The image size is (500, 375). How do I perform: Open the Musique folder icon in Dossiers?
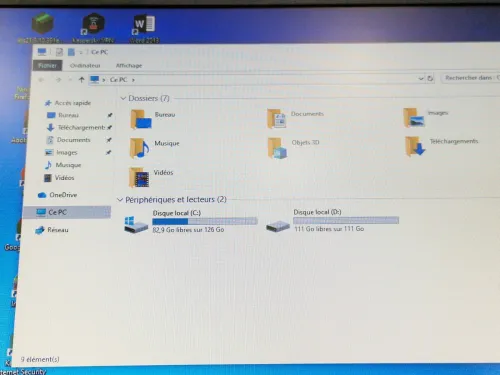point(139,148)
